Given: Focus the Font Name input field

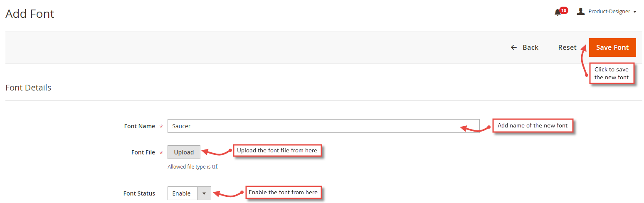Looking at the screenshot, I should (x=323, y=126).
